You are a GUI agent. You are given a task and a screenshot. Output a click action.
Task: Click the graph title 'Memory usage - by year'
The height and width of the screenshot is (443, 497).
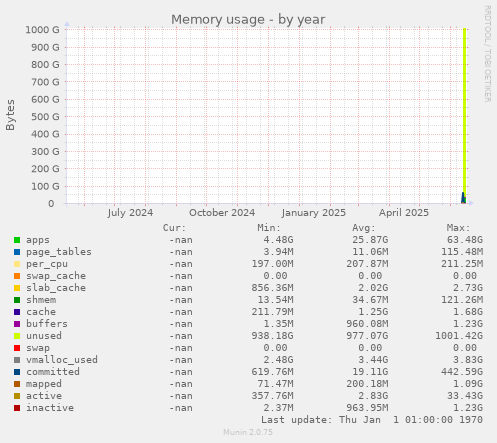[x=248, y=20]
